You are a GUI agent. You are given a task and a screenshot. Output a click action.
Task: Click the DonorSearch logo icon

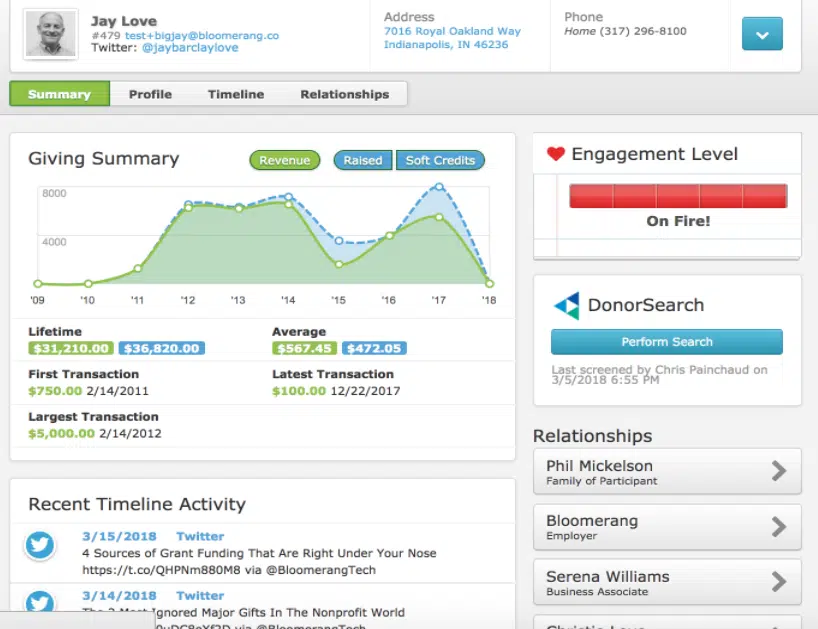[566, 305]
